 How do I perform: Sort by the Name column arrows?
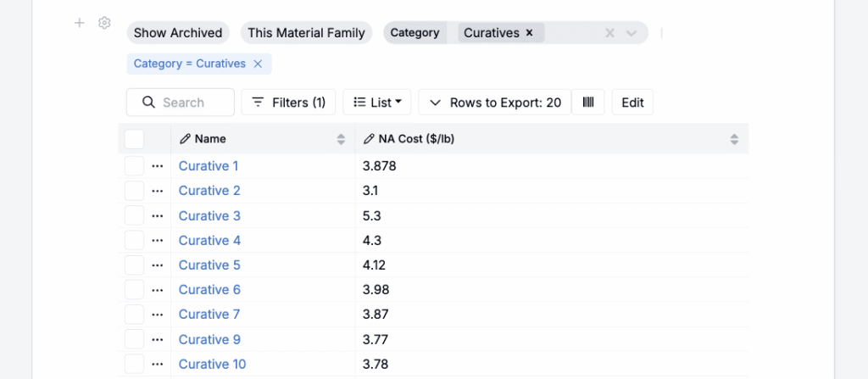(x=341, y=139)
